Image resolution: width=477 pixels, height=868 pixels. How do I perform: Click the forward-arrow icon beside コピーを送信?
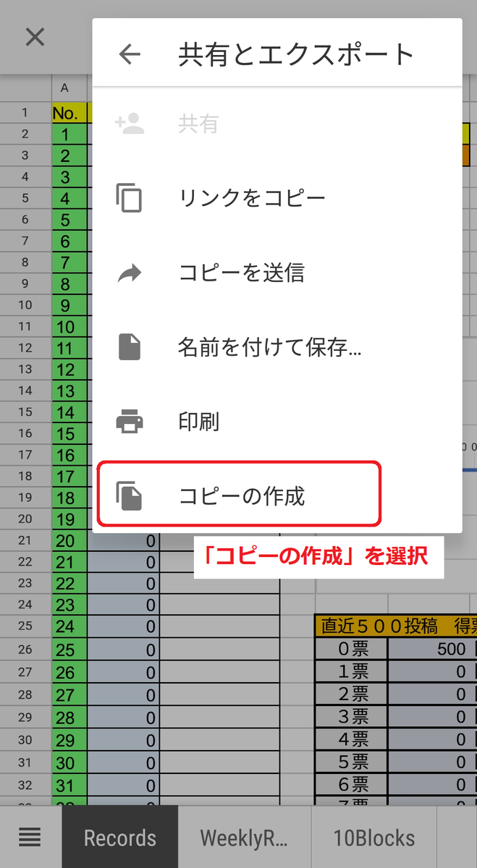click(130, 273)
